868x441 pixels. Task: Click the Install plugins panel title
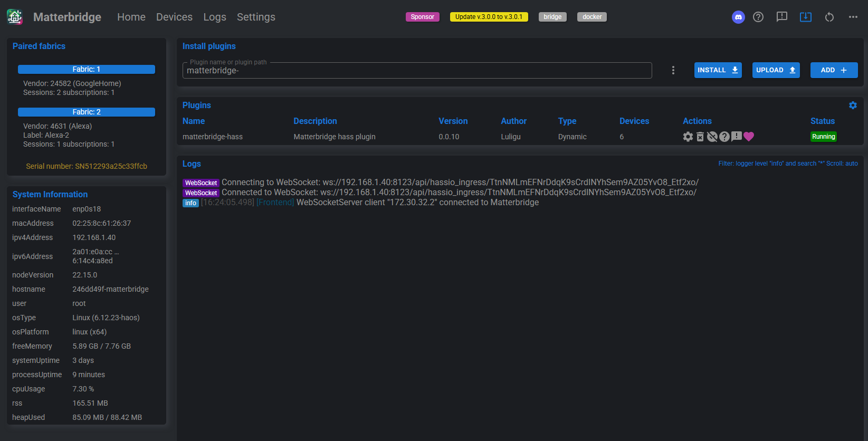point(209,46)
